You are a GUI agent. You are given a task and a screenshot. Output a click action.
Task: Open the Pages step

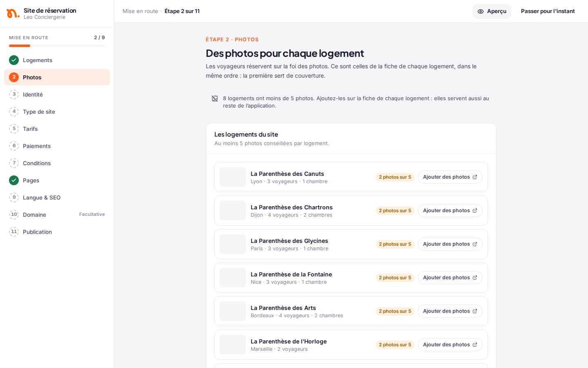click(57, 180)
